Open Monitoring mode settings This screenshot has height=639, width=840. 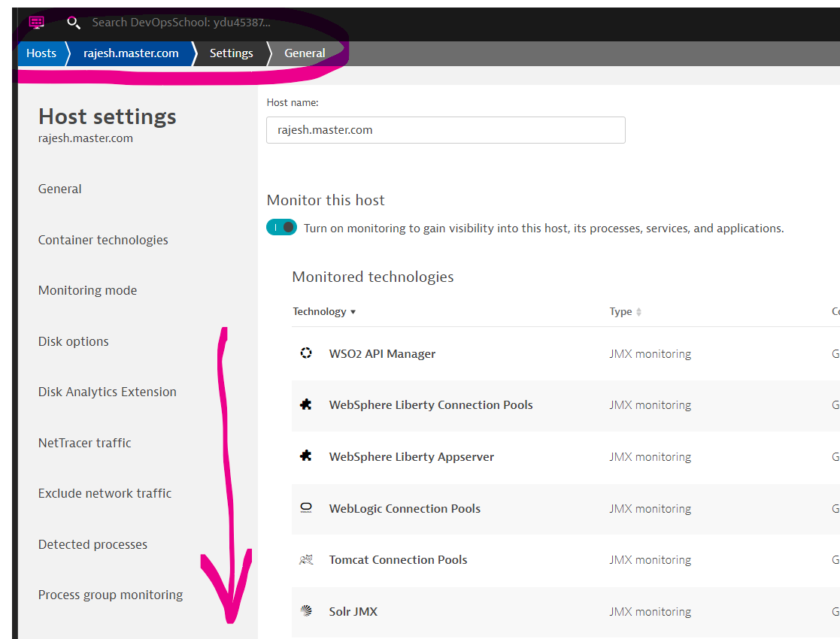click(x=87, y=290)
